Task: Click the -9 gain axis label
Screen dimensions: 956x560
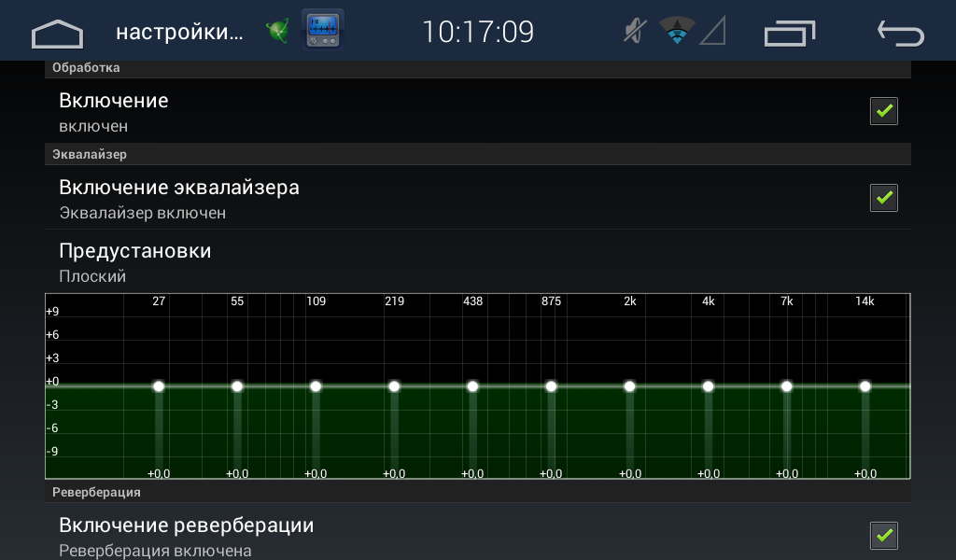Action: pos(52,452)
